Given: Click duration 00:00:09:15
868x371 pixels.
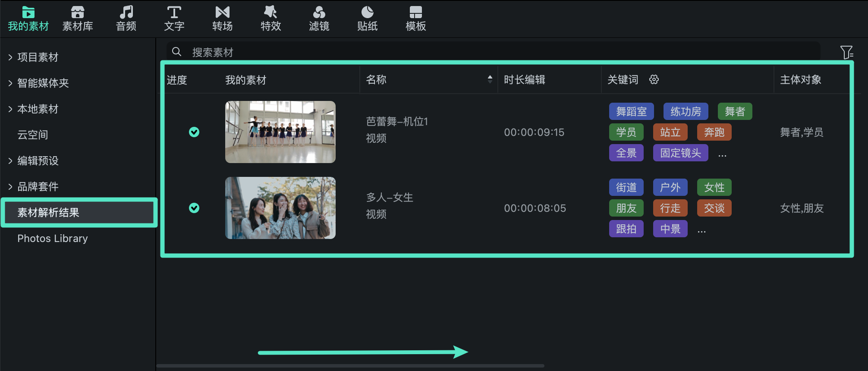Looking at the screenshot, I should tap(534, 132).
